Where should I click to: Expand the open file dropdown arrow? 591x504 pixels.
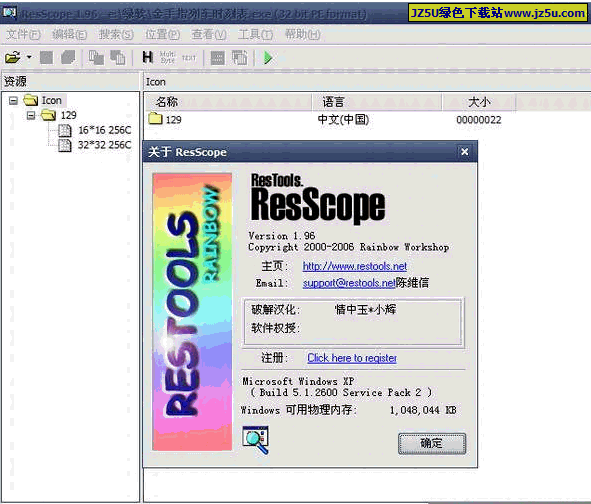point(29,58)
